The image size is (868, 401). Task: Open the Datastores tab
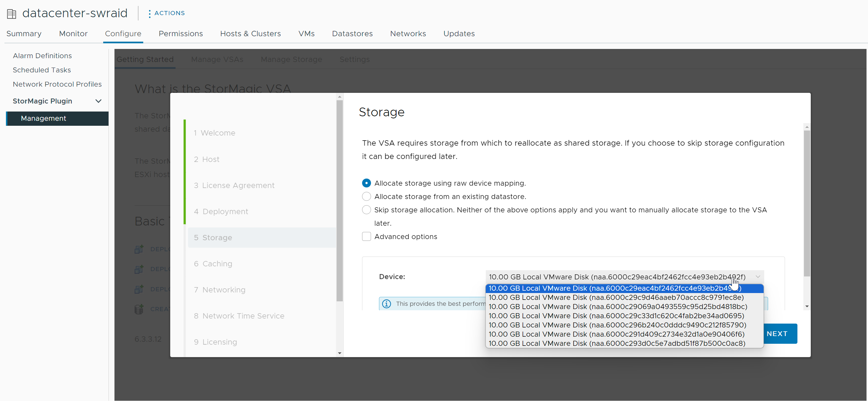[x=352, y=34]
